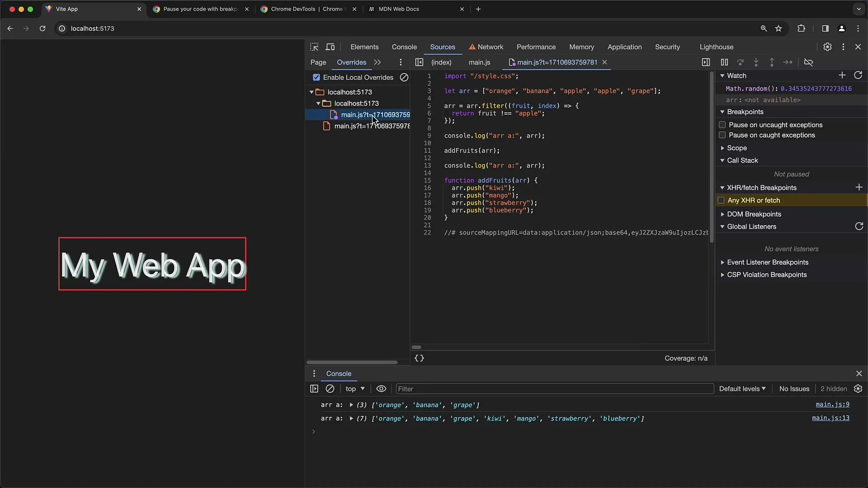Open the (index) file tab
This screenshot has width=868, height=488.
tap(441, 62)
